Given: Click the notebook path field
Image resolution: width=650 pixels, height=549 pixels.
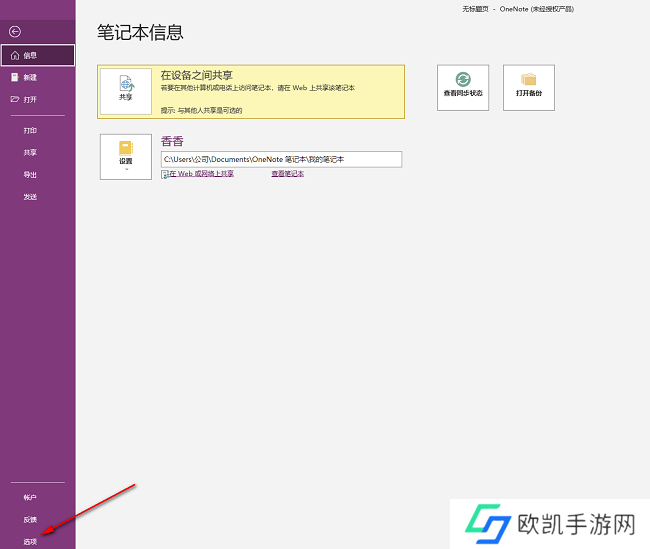Looking at the screenshot, I should pyautogui.click(x=281, y=159).
